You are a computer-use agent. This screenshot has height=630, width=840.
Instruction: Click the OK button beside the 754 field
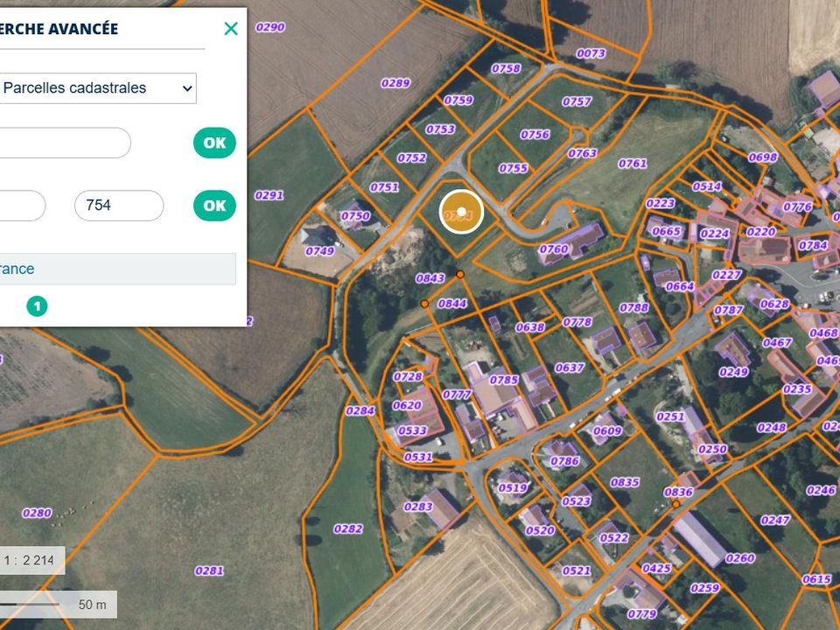[214, 206]
